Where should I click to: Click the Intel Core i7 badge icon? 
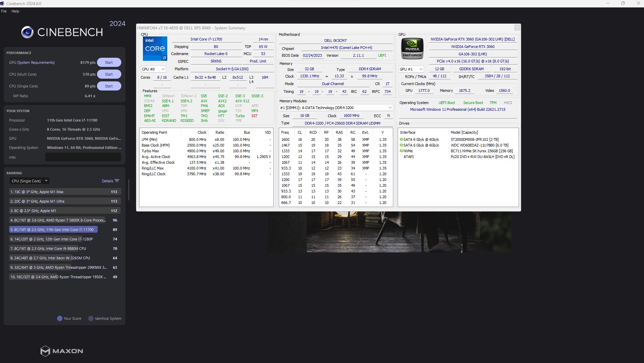point(155,49)
